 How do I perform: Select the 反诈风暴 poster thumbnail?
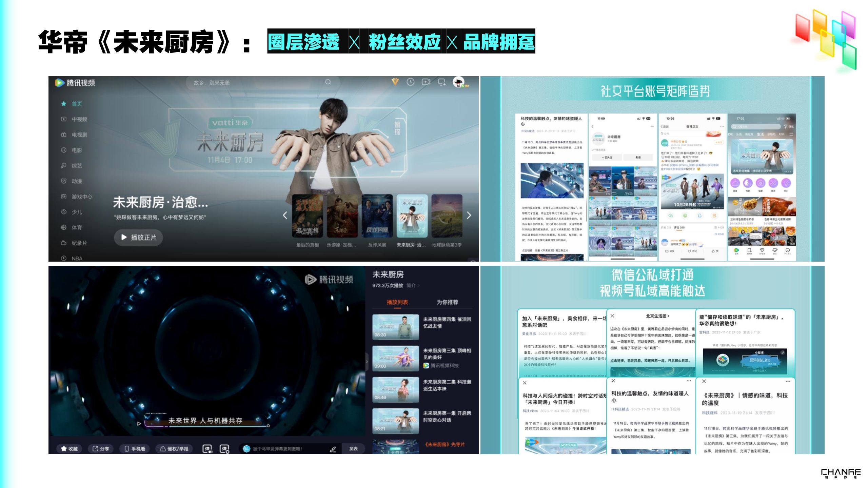[377, 216]
